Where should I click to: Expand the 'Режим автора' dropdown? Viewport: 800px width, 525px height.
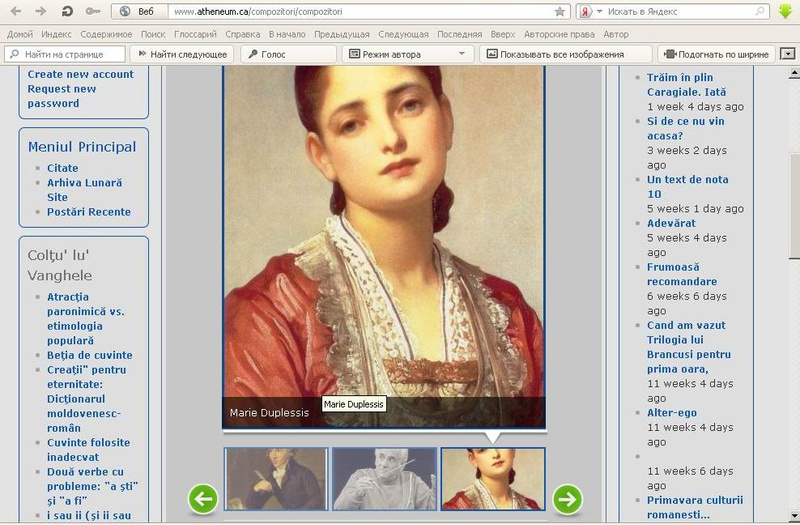[461, 54]
